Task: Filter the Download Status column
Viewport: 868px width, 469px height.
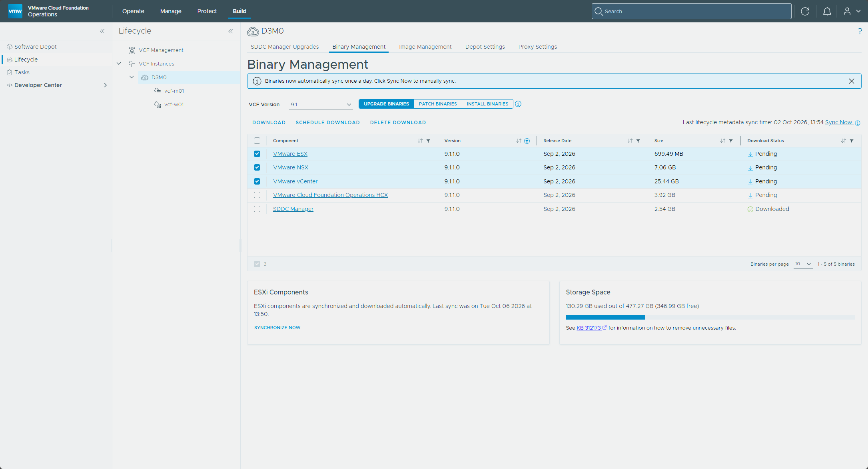Action: (852, 141)
